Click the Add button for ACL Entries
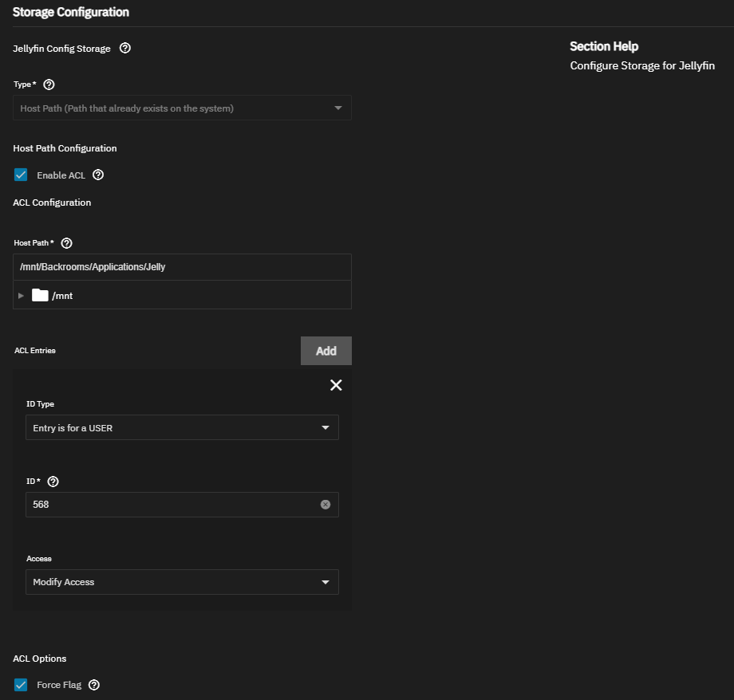Screen dimensions: 734x700 [326, 351]
